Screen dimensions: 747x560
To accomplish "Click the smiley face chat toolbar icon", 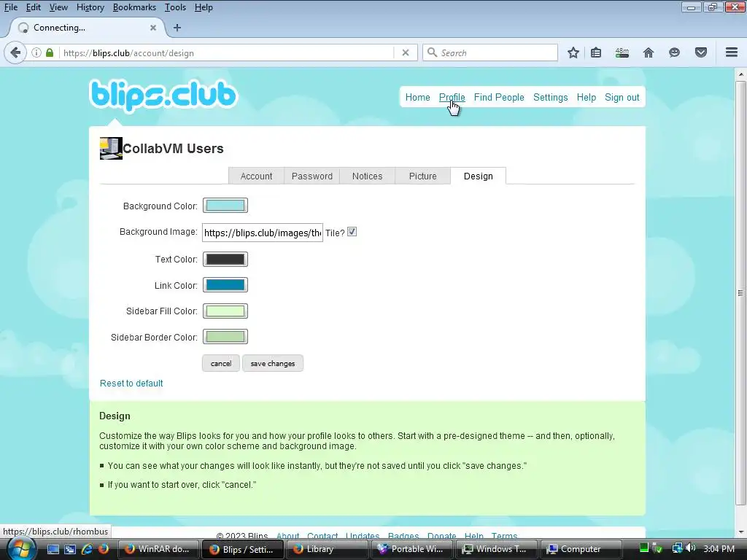I will click(674, 52).
